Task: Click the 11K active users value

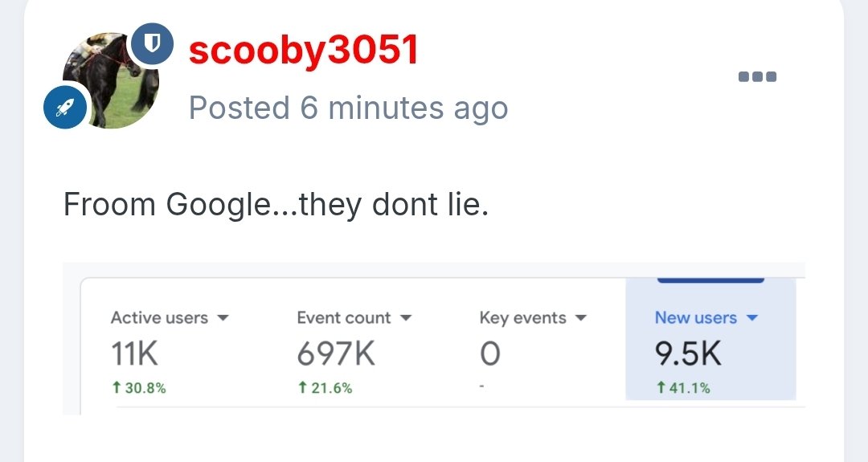Action: (134, 354)
